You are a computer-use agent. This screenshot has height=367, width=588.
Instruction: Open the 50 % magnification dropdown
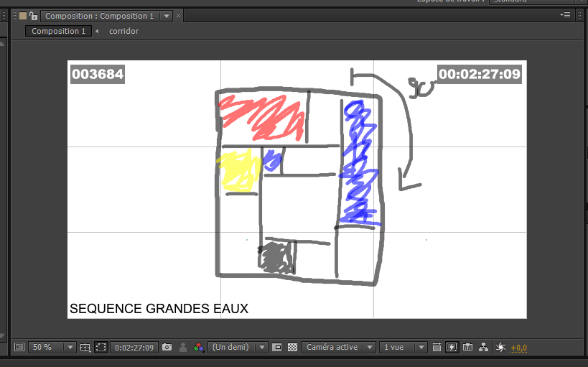(52, 347)
